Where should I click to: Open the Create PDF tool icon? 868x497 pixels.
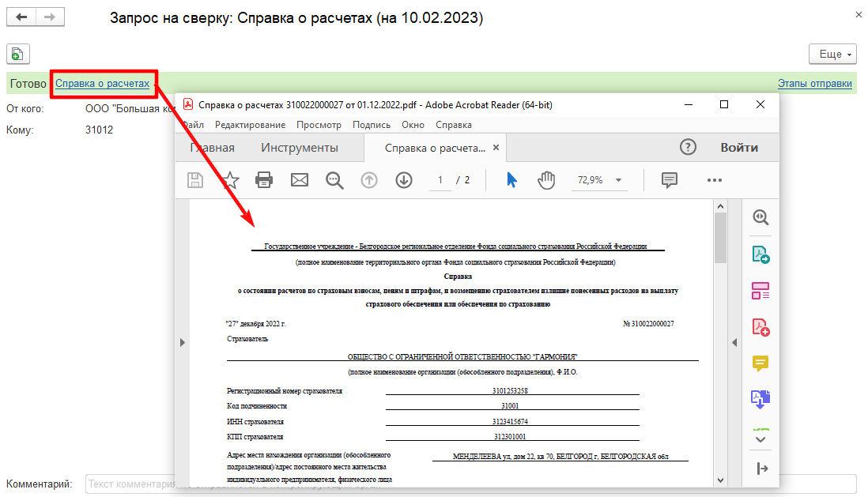tap(760, 327)
